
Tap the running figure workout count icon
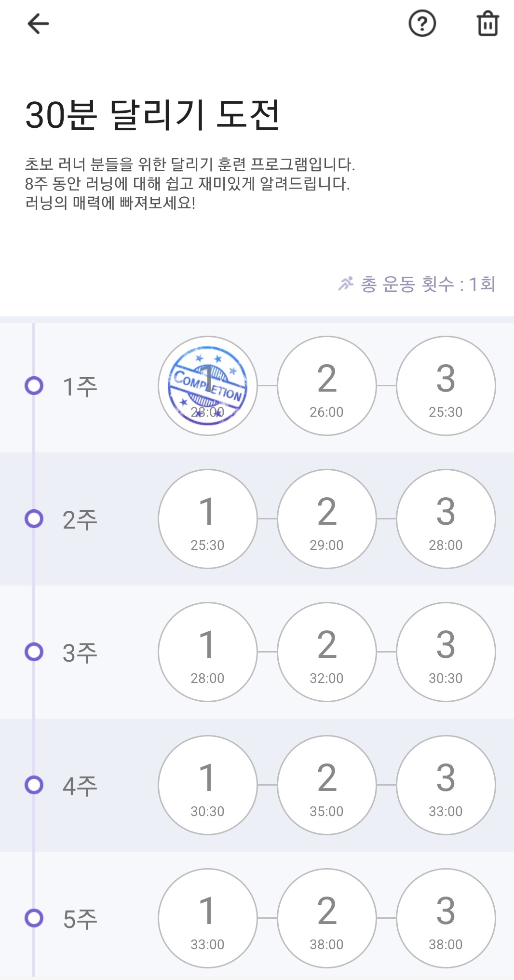click(346, 284)
